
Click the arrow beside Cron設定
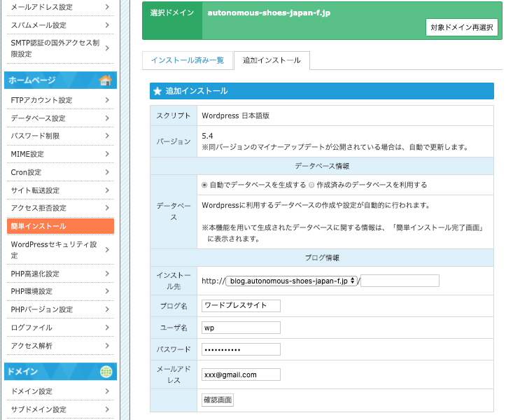point(107,172)
